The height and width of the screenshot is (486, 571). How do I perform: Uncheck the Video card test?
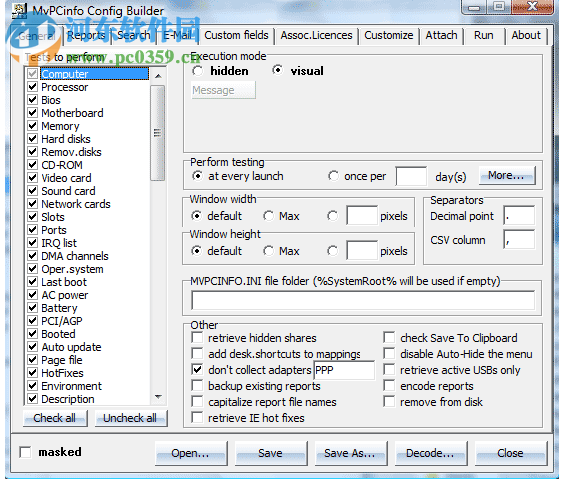tap(32, 178)
